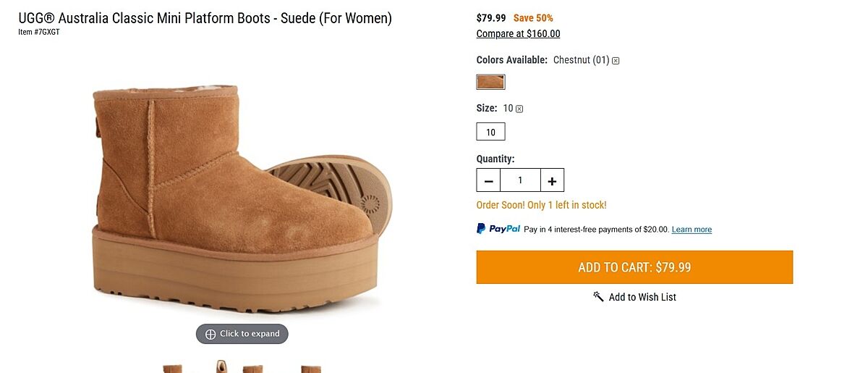The height and width of the screenshot is (373, 868).
Task: Click the minus button to decrease quantity
Action: (x=488, y=180)
